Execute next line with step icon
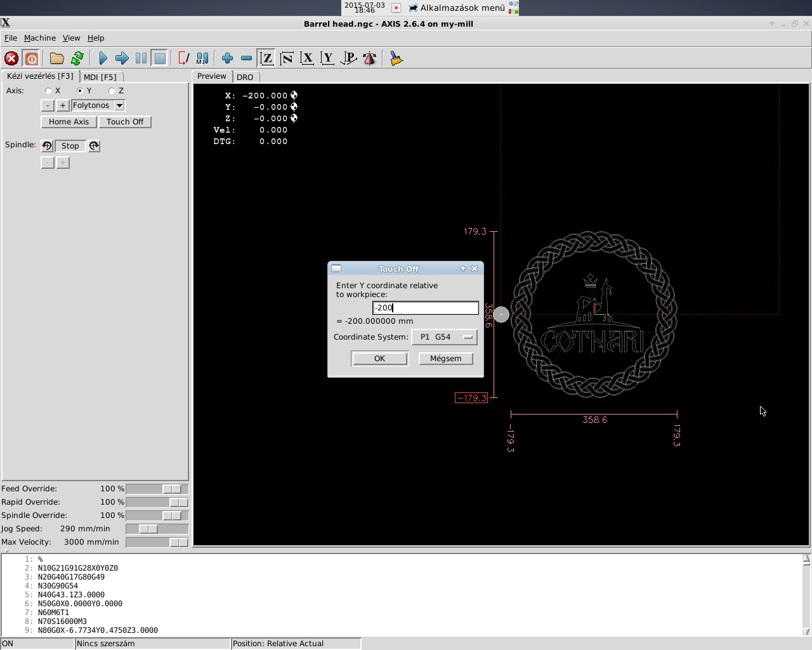Image resolution: width=812 pixels, height=650 pixels. pos(122,58)
